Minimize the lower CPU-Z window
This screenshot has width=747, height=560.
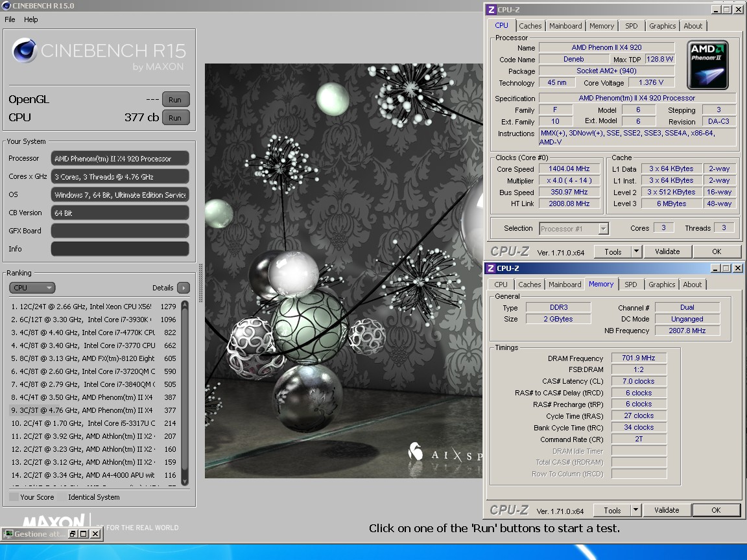click(x=715, y=268)
